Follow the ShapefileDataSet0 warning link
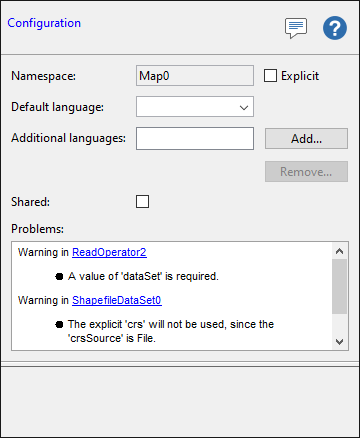Screen dimensions: 360x438 117,300
